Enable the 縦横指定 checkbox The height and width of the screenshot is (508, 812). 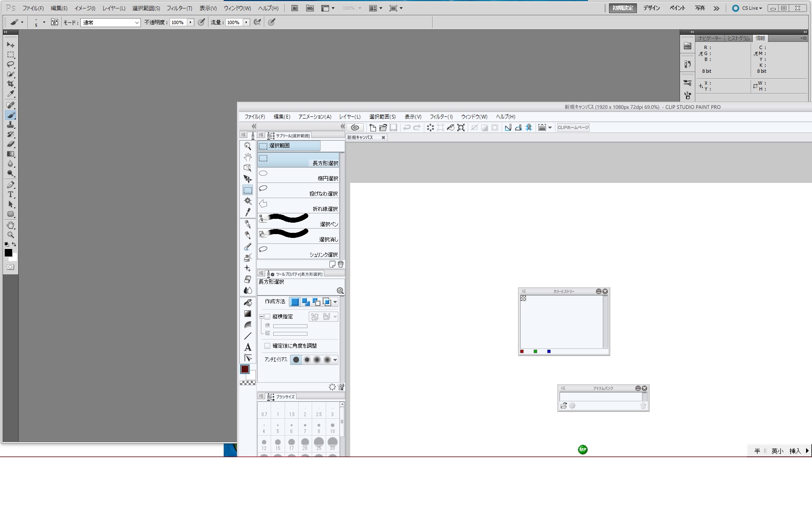point(267,317)
